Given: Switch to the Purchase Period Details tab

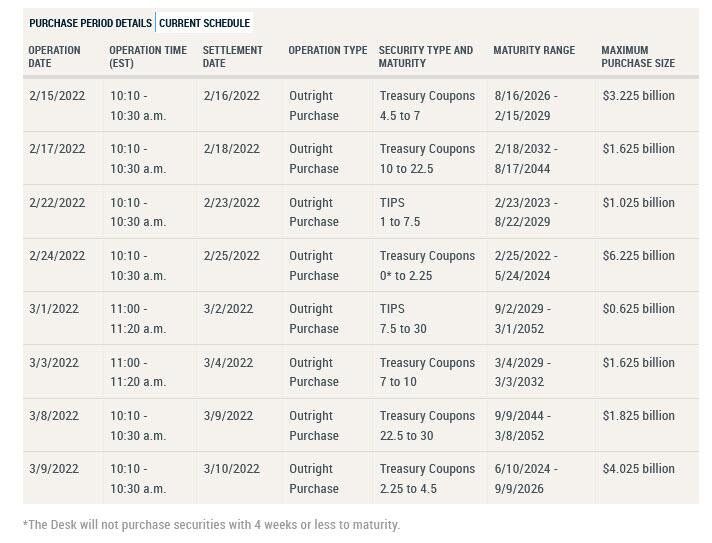Looking at the screenshot, I should pos(90,23).
